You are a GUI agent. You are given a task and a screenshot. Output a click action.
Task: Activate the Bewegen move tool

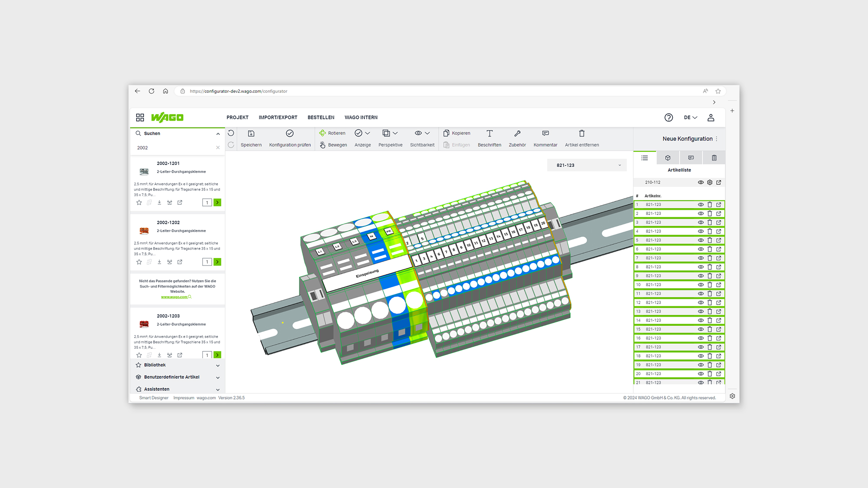point(333,145)
